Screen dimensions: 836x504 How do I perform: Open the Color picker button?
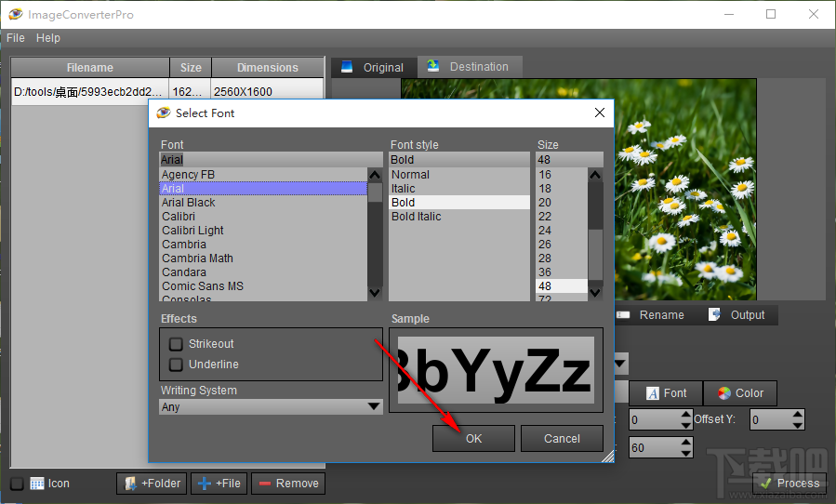pos(740,393)
